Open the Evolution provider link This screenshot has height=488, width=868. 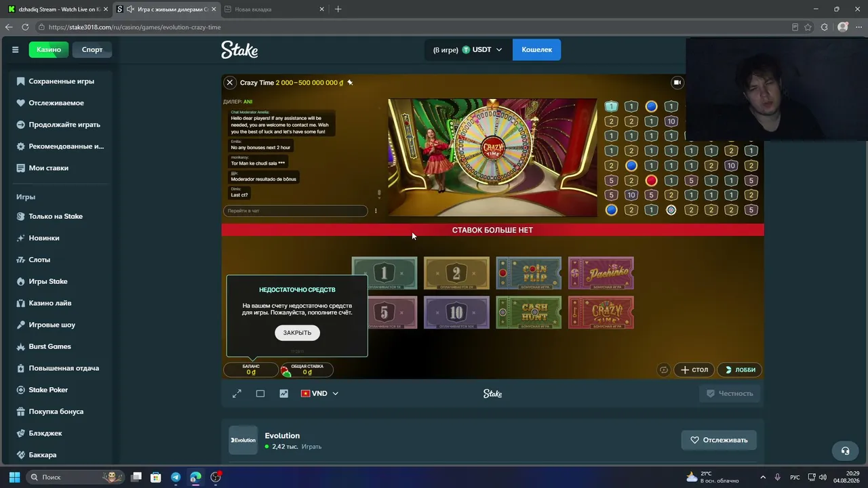pos(282,436)
